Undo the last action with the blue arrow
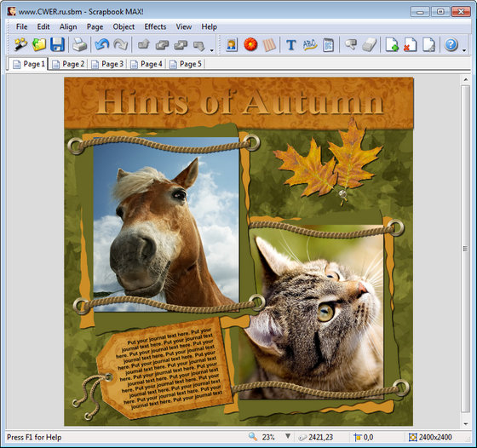Screen dimensions: 477x448 tap(101, 44)
